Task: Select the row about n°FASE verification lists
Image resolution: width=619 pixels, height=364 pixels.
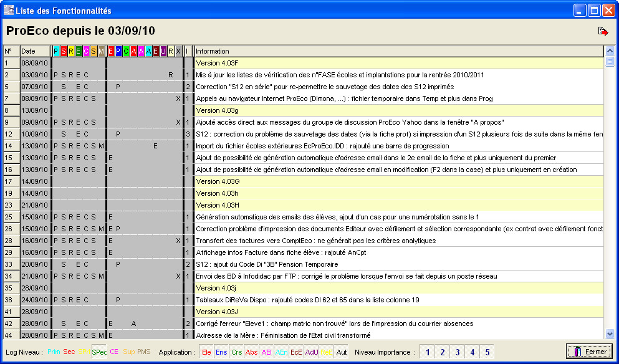Action: [304, 75]
